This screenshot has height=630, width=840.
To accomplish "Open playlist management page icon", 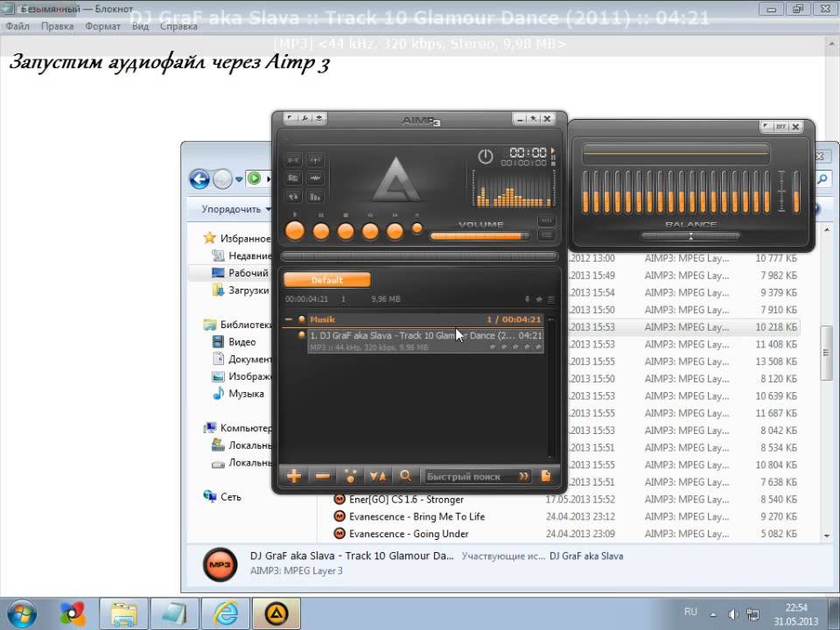I will pyautogui.click(x=546, y=476).
